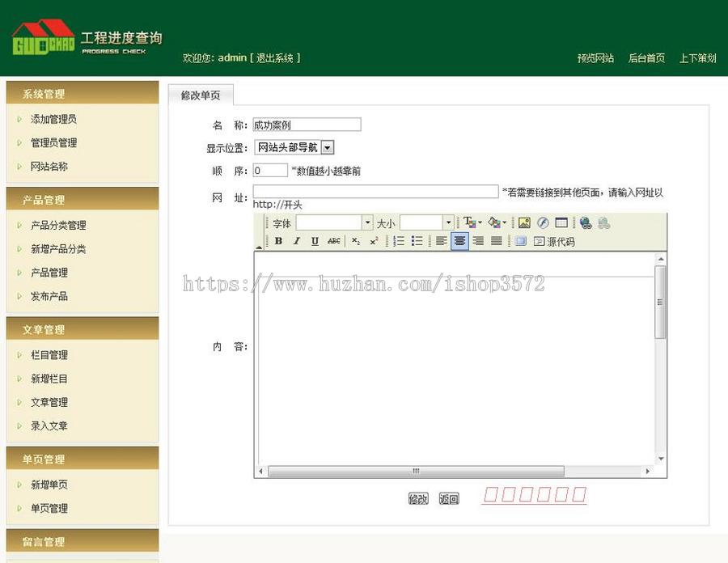Click the greyed-out remove link icon
Viewport: 728px width, 563px height.
click(x=603, y=222)
